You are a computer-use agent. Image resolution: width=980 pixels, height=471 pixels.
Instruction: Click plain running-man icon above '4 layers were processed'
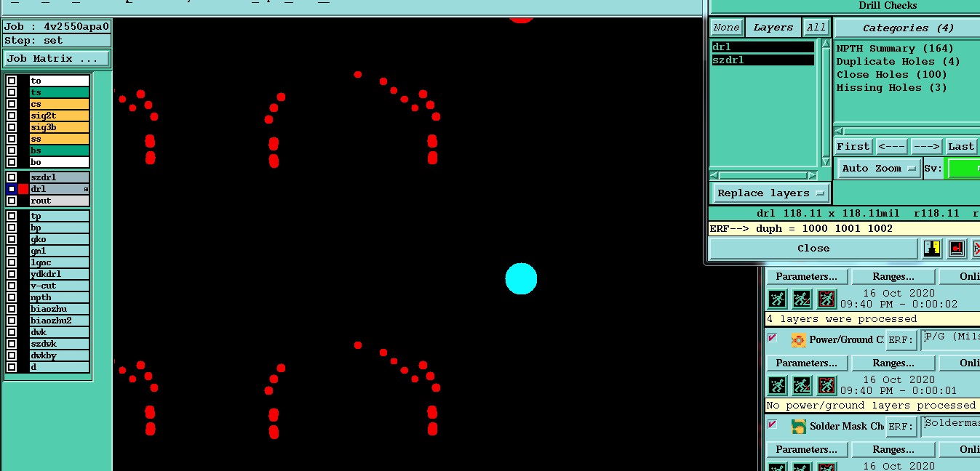(778, 299)
